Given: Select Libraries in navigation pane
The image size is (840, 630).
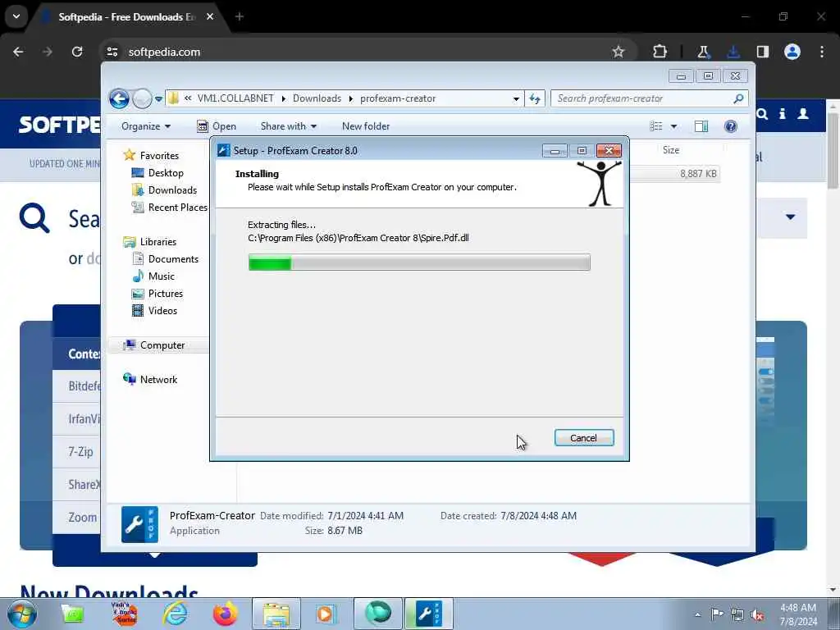Looking at the screenshot, I should click(158, 242).
